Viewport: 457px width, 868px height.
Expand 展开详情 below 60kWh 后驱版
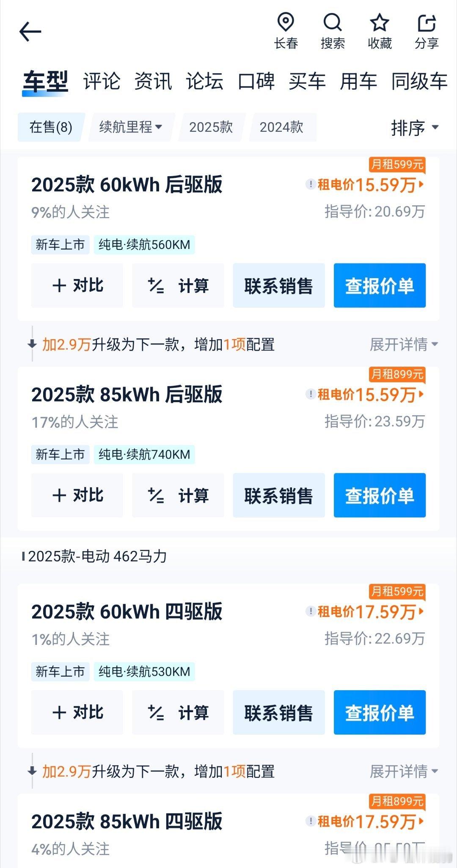(404, 344)
